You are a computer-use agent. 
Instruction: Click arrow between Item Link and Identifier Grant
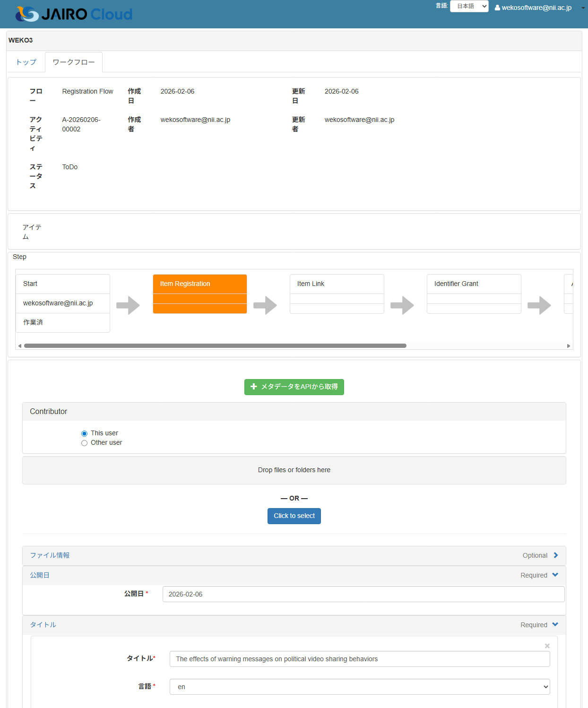pyautogui.click(x=402, y=305)
